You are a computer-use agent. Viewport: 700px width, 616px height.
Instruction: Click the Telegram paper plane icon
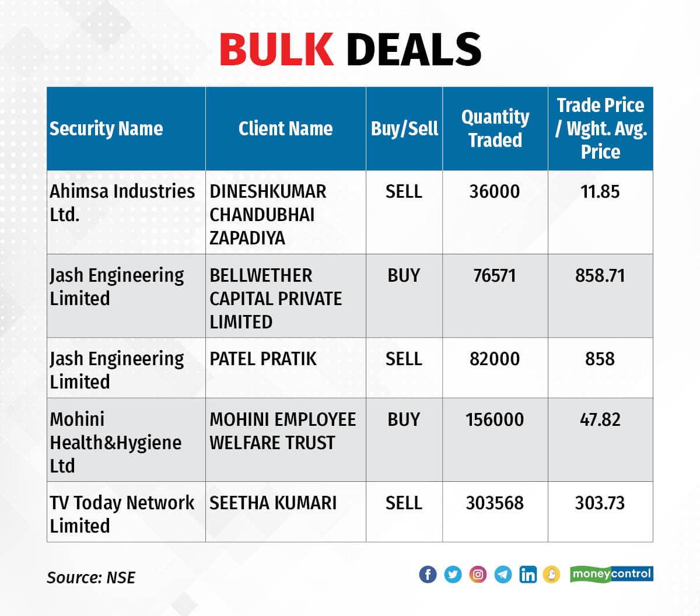[x=503, y=575]
